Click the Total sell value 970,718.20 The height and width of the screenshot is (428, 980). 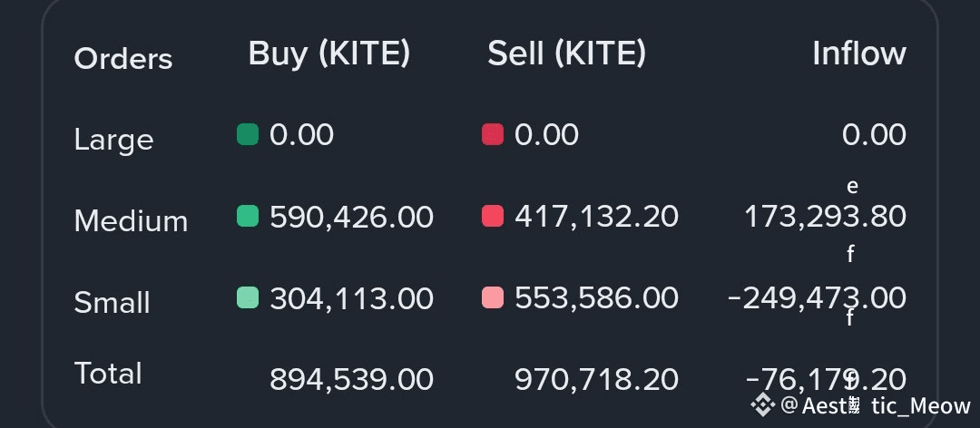pos(596,379)
